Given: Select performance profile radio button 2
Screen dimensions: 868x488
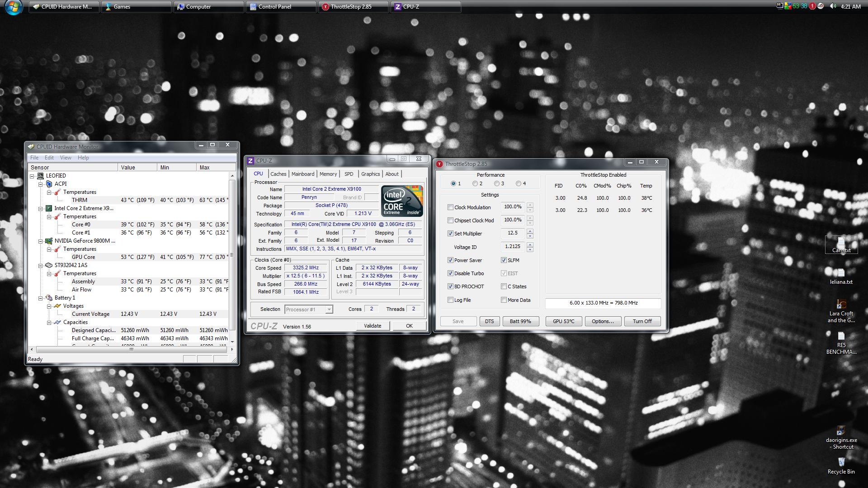Looking at the screenshot, I should pyautogui.click(x=475, y=183).
